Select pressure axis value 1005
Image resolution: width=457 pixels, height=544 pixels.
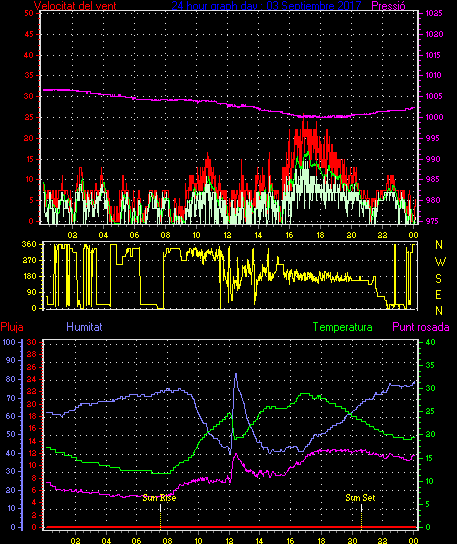[434, 96]
